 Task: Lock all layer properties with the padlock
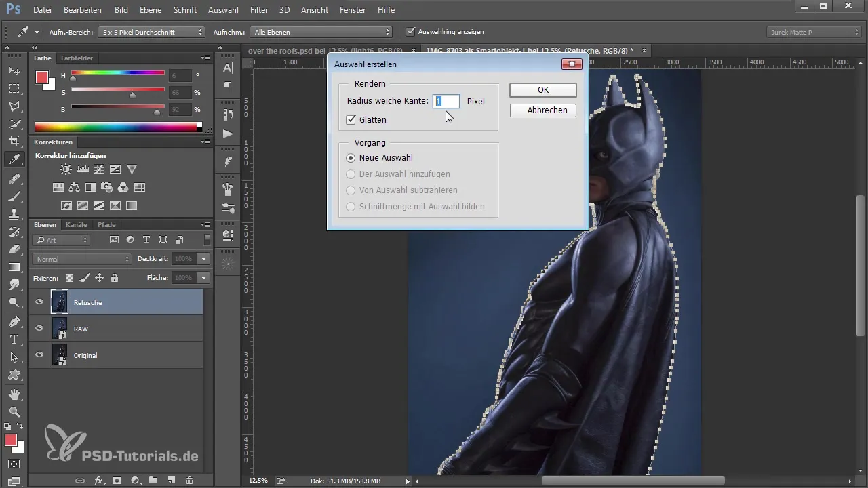115,278
